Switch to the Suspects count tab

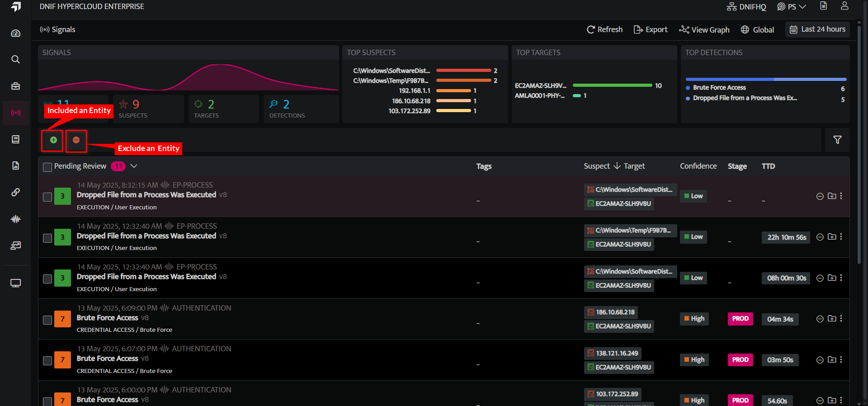[x=148, y=109]
